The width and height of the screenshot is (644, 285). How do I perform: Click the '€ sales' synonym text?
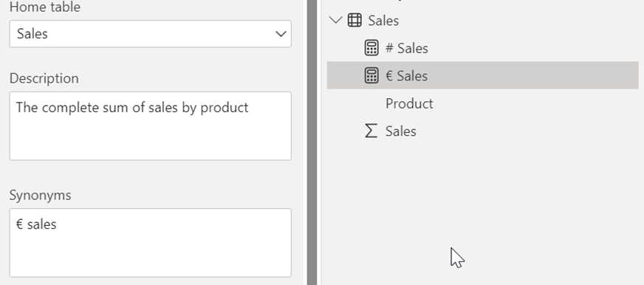tap(36, 224)
